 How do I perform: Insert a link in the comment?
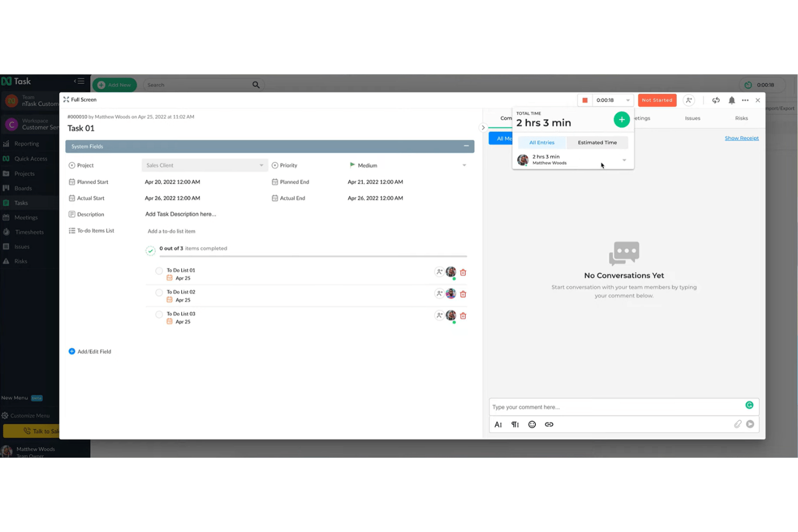click(x=549, y=425)
